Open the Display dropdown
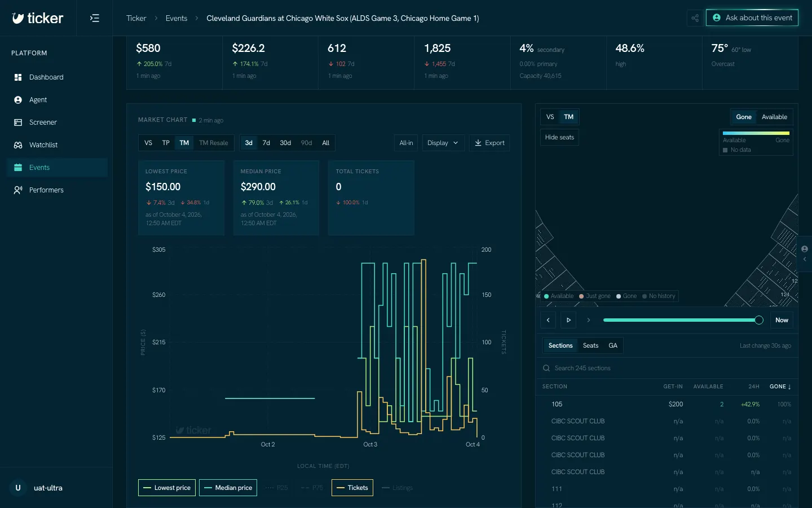 coord(443,143)
